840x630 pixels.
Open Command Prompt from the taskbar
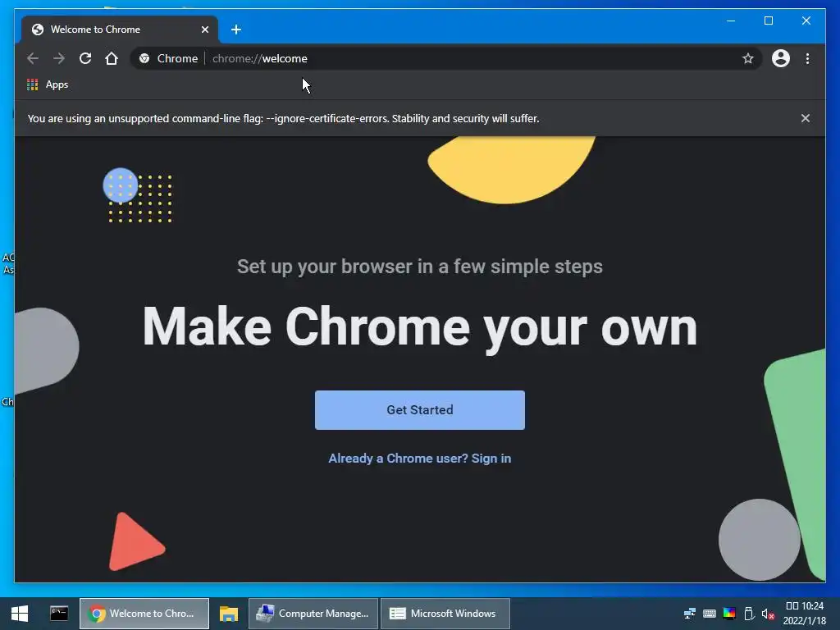[59, 614]
